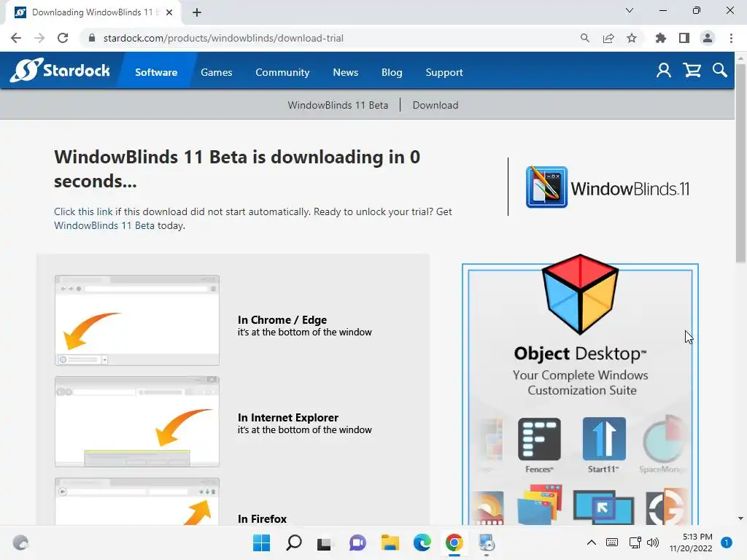747x560 pixels.
Task: Click the Chrome taskbar icon
Action: click(x=454, y=542)
